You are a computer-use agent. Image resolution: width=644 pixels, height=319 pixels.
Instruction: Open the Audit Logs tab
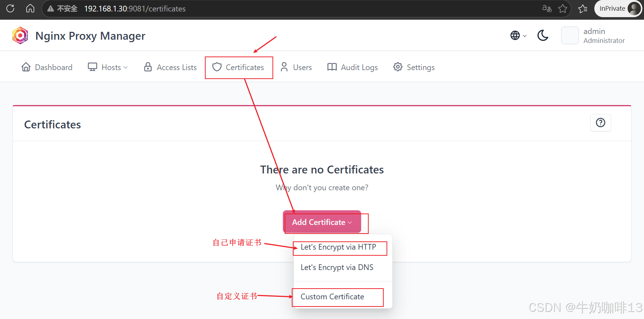[x=353, y=67]
